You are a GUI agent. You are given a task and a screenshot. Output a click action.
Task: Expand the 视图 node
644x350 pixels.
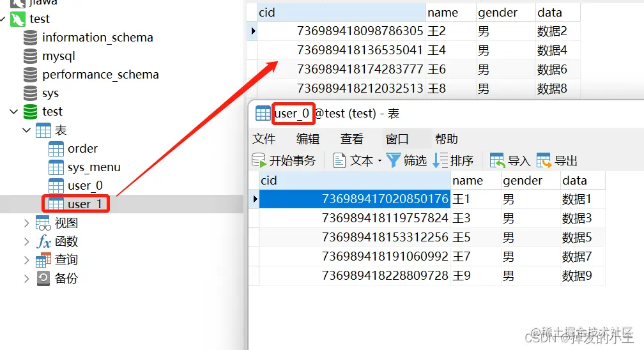[27, 223]
